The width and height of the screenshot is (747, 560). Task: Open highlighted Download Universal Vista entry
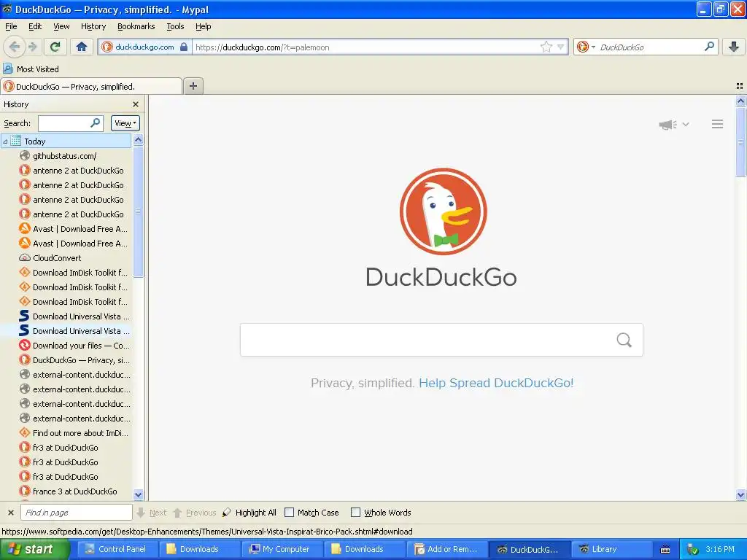66,331
